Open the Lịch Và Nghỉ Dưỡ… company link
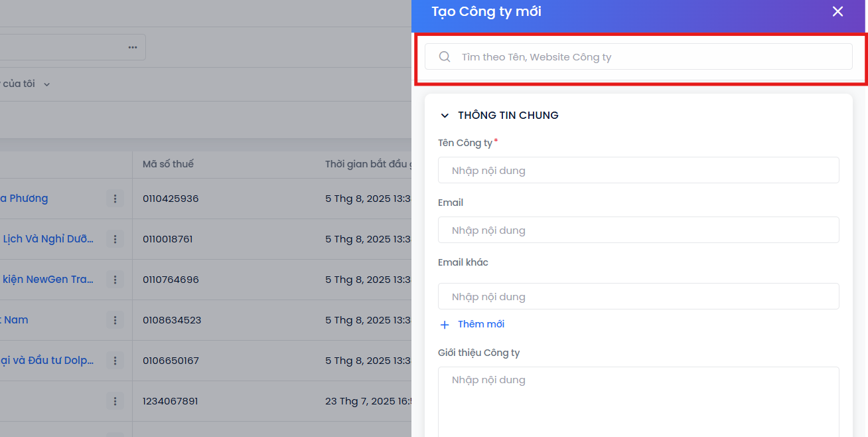 tap(48, 239)
